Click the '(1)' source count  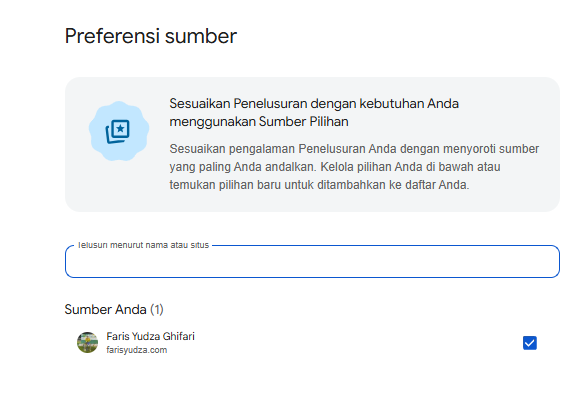tap(157, 310)
